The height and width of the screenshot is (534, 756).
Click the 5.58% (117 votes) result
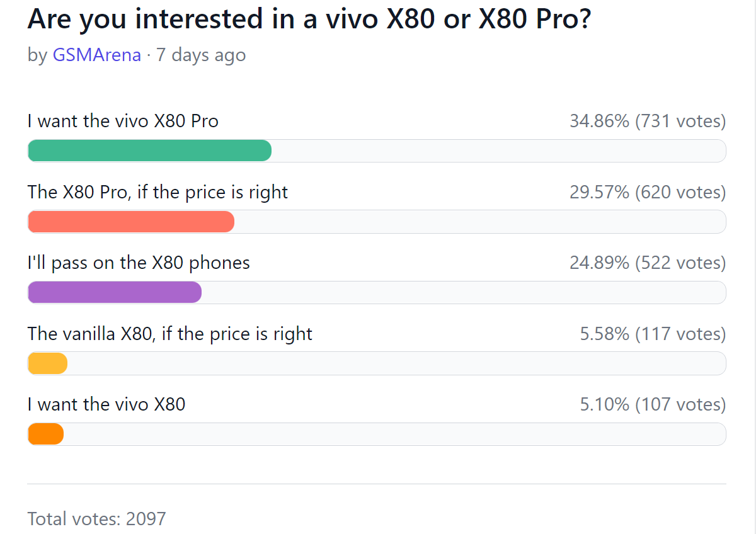coord(653,334)
